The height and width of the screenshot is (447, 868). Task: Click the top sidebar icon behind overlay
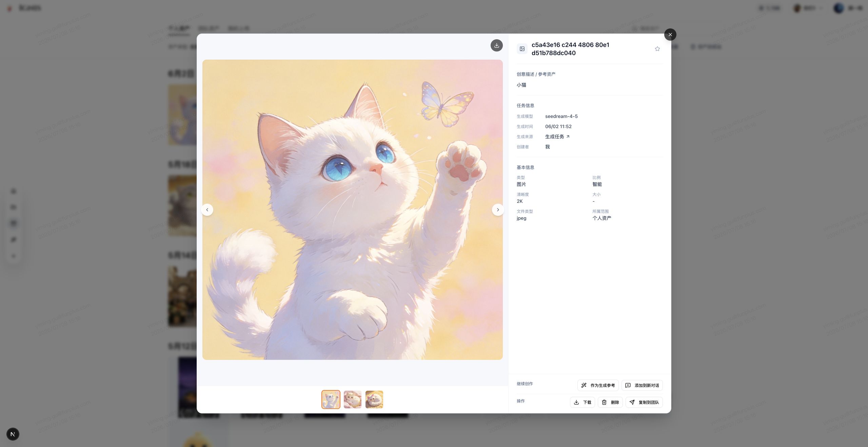[14, 191]
